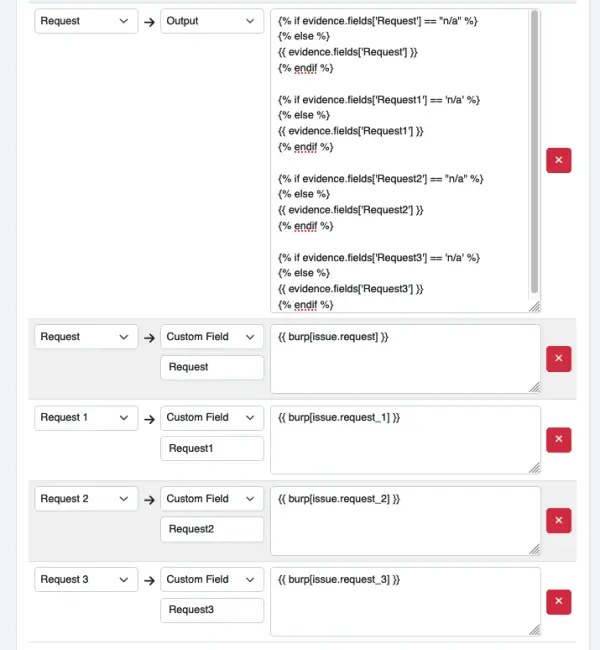Open the Request 2 source dropdown
The height and width of the screenshot is (650, 600).
(x=86, y=498)
